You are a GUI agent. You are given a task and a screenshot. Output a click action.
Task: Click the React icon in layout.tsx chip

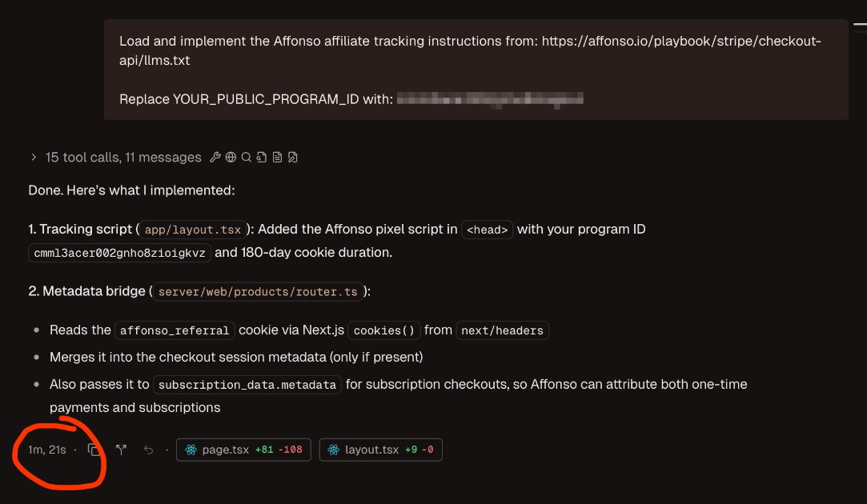333,450
